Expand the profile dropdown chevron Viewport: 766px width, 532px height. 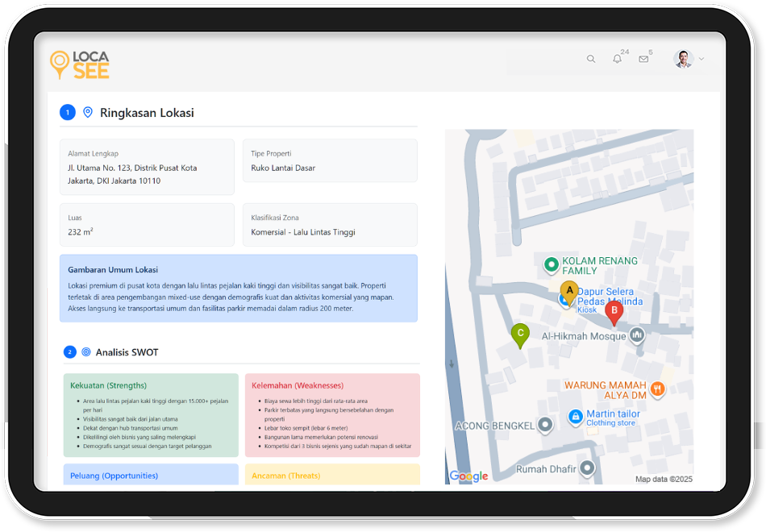pyautogui.click(x=701, y=59)
